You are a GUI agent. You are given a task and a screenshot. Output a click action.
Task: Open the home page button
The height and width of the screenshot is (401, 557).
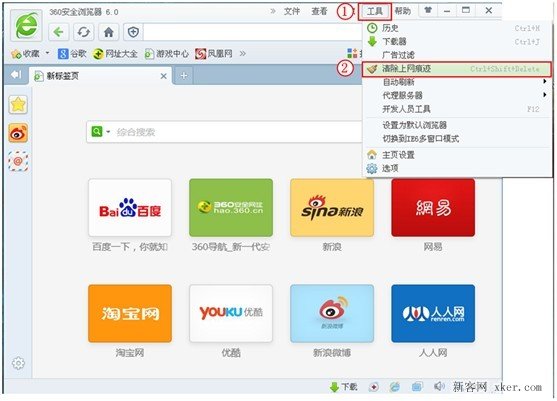coord(109,32)
